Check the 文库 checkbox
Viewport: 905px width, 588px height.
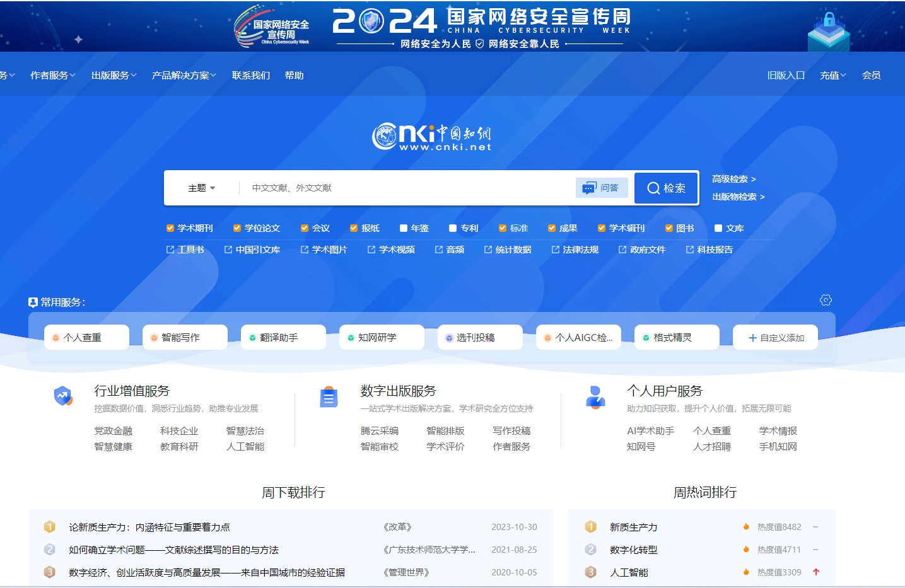[718, 228]
